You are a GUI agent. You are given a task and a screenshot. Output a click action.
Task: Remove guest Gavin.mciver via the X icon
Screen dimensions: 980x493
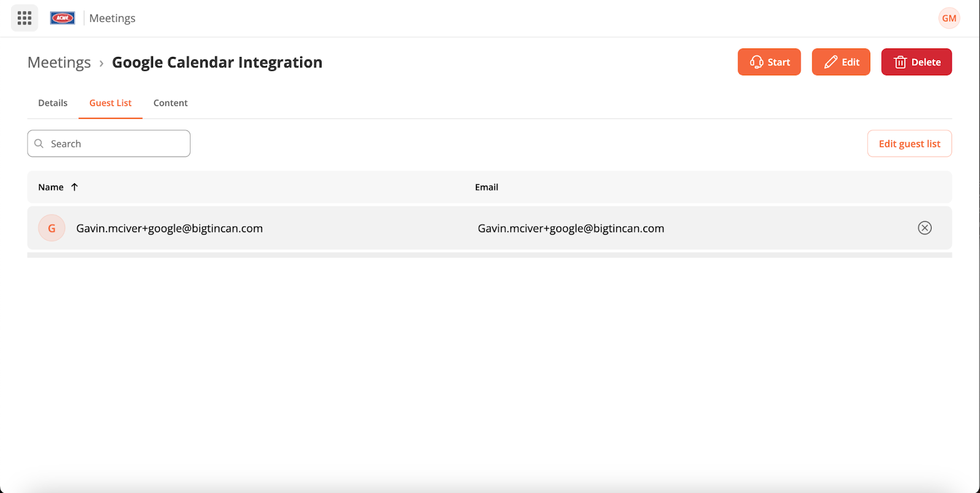tap(925, 228)
